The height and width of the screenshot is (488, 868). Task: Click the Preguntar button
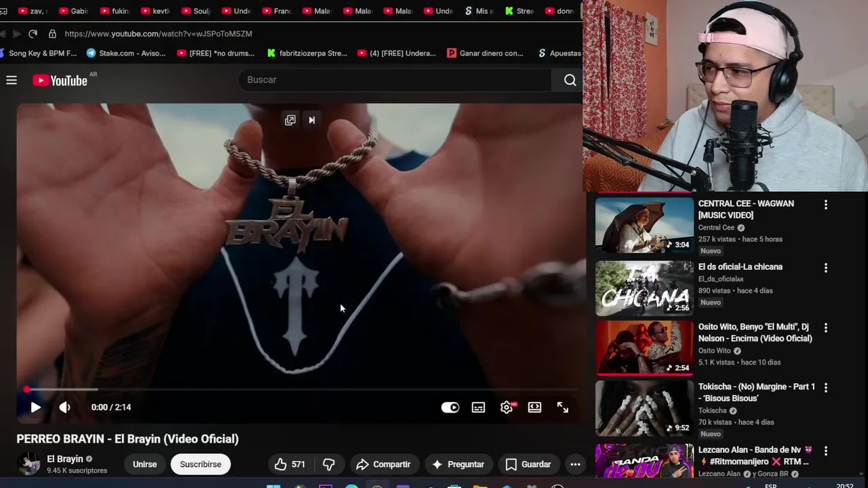[458, 464]
